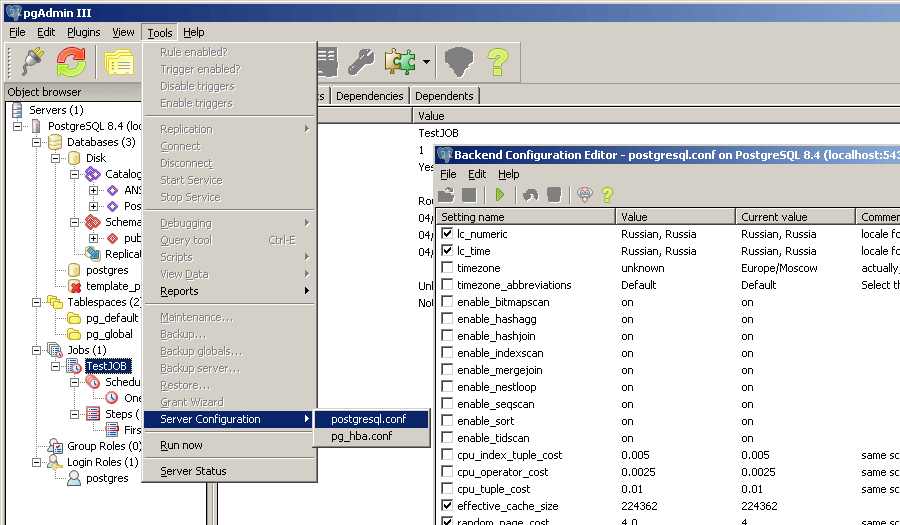900x525 pixels.
Task: Sort by Setting name column header
Action: [526, 217]
